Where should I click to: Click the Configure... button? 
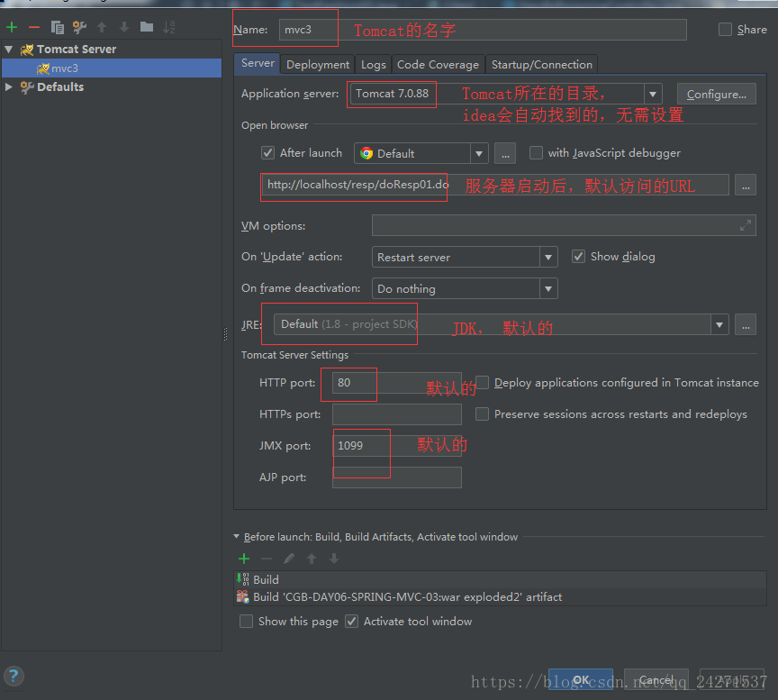point(717,94)
